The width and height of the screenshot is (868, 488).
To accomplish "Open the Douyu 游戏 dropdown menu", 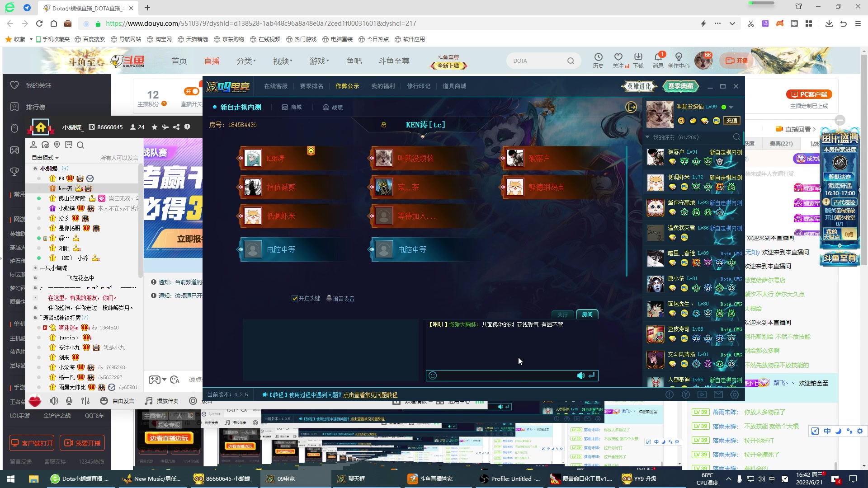I will (x=319, y=61).
